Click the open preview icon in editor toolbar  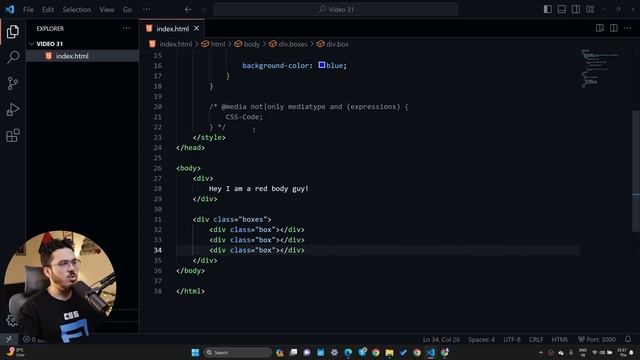pos(600,28)
